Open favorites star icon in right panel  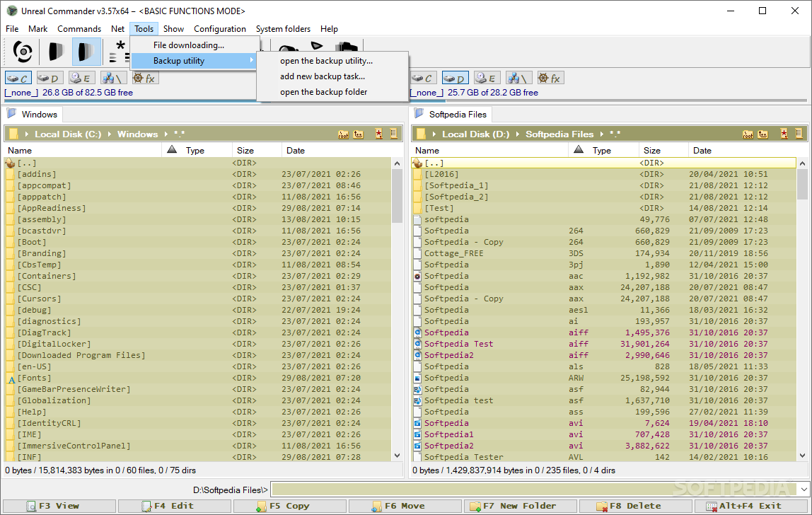tap(784, 134)
